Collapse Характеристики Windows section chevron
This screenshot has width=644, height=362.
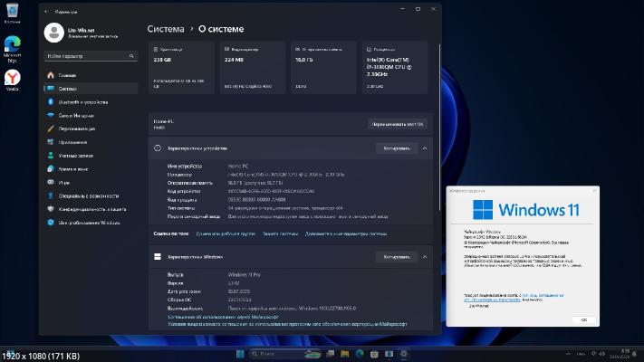point(425,257)
